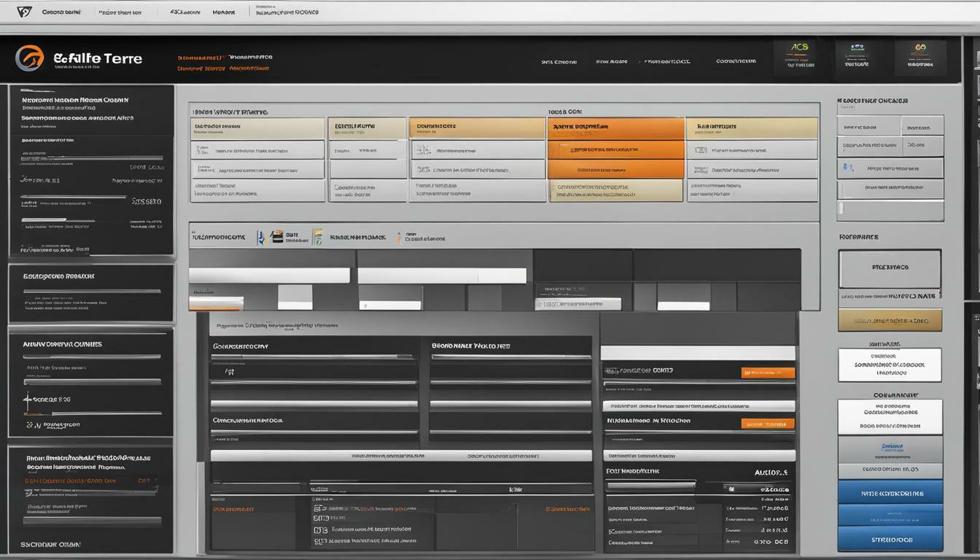
Task: Click the gold color swatch in the right sidebar
Action: pyautogui.click(x=890, y=319)
